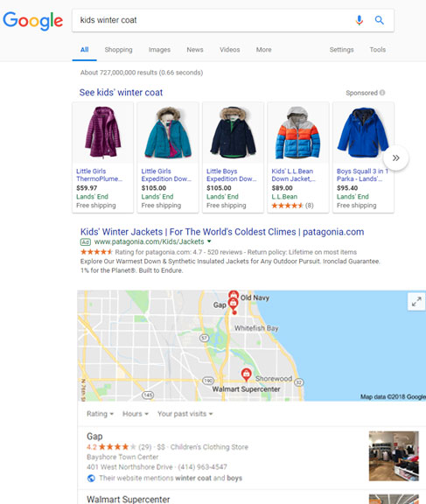
Task: Open Little Girls ThermoPlume product title
Action: [x=99, y=175]
